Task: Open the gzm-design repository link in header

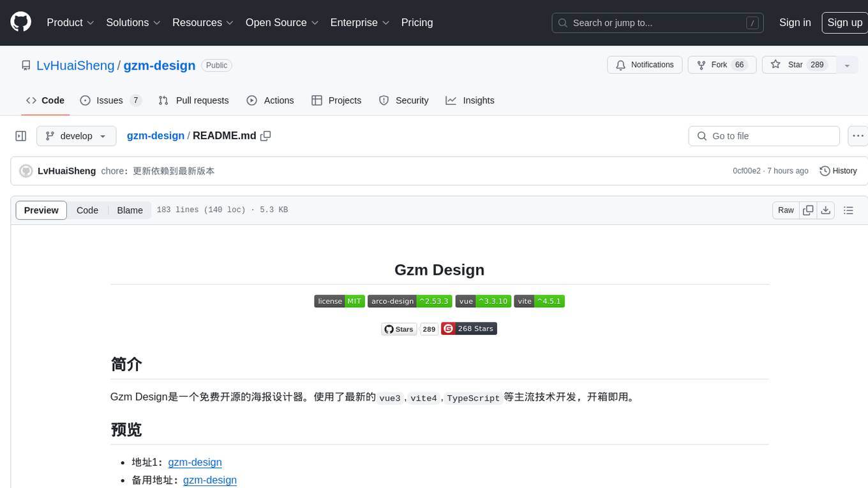Action: point(160,65)
